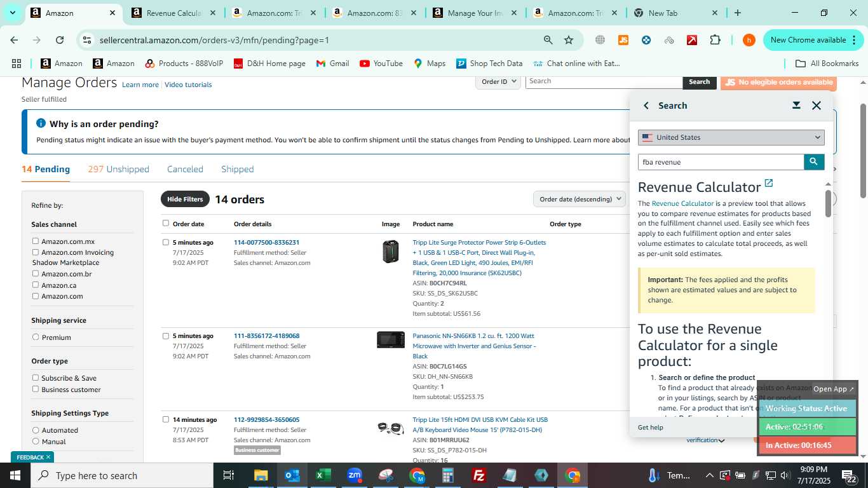Viewport: 868px width, 488px height.
Task: Open the Order ID search type dropdown
Action: pyautogui.click(x=498, y=81)
